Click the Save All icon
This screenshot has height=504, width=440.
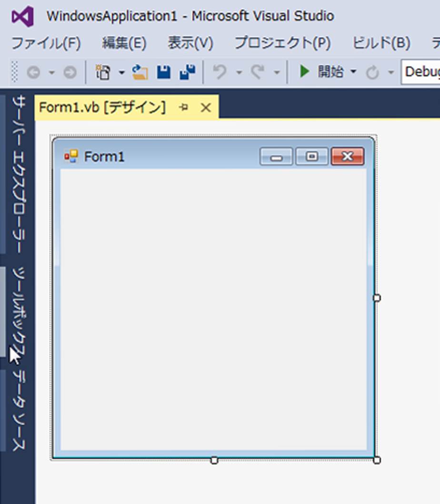pyautogui.click(x=187, y=72)
